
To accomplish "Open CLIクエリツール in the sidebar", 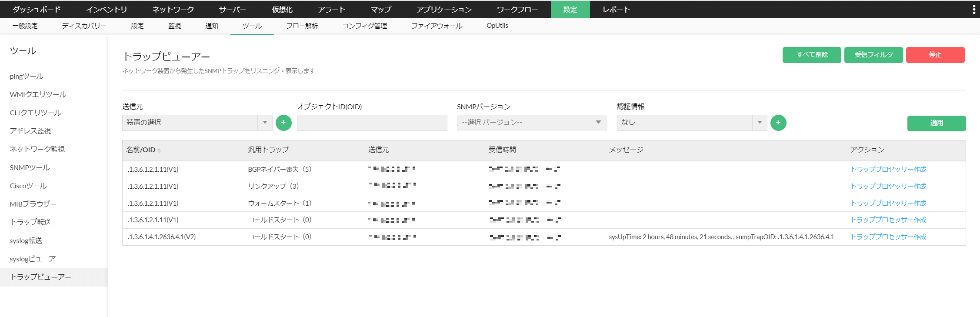I will coord(36,113).
